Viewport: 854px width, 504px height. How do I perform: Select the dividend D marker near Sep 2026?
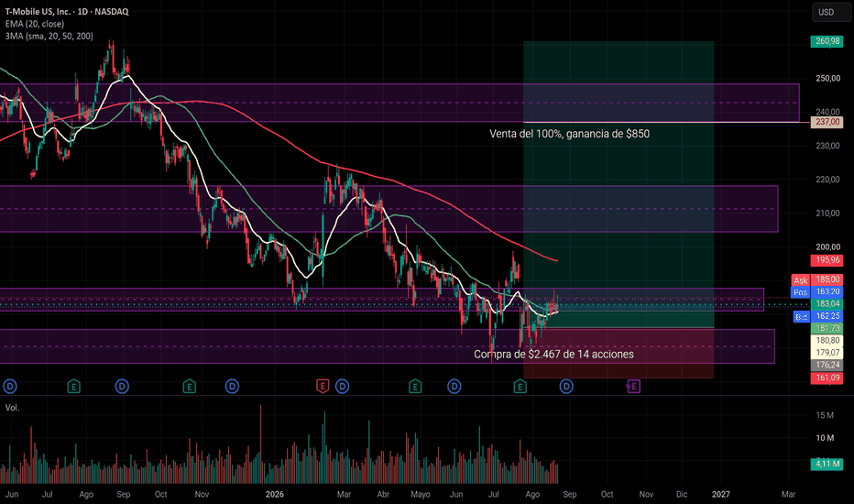566,387
